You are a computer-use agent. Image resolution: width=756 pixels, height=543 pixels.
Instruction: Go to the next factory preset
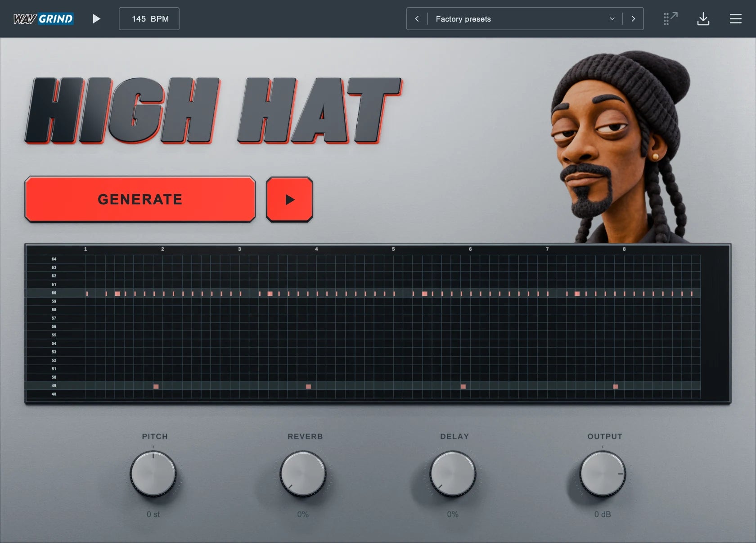(x=633, y=19)
